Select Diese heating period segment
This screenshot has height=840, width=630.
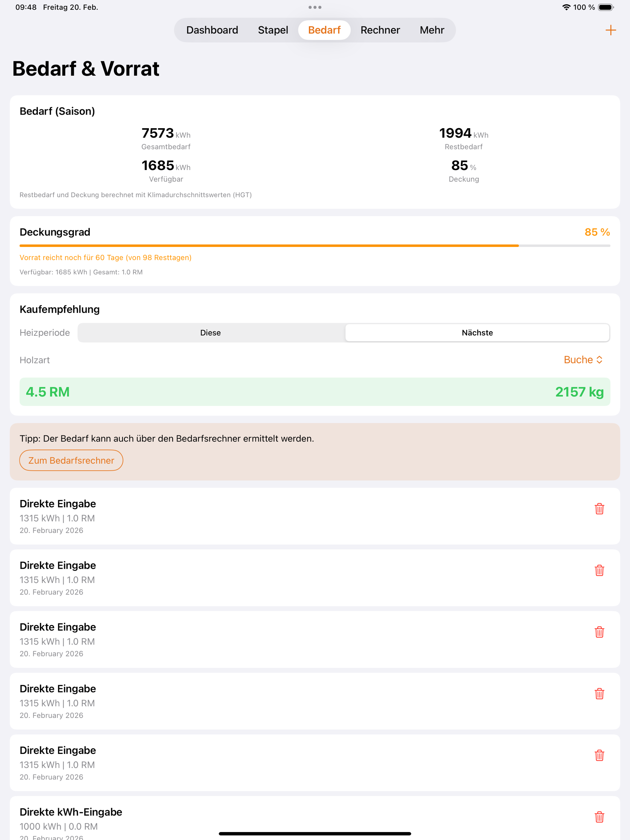tap(210, 333)
